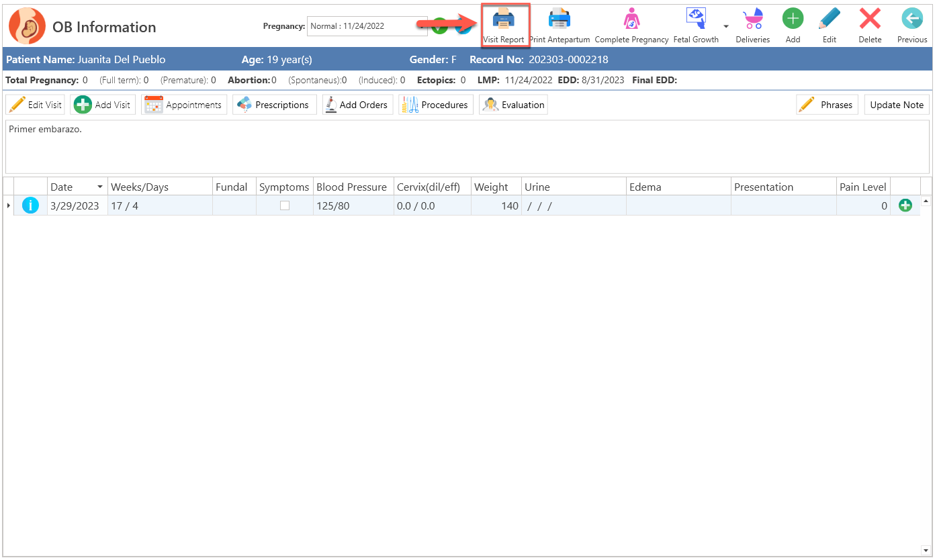Open the Procedures button
Viewport: 937px width, 560px height.
click(x=436, y=105)
